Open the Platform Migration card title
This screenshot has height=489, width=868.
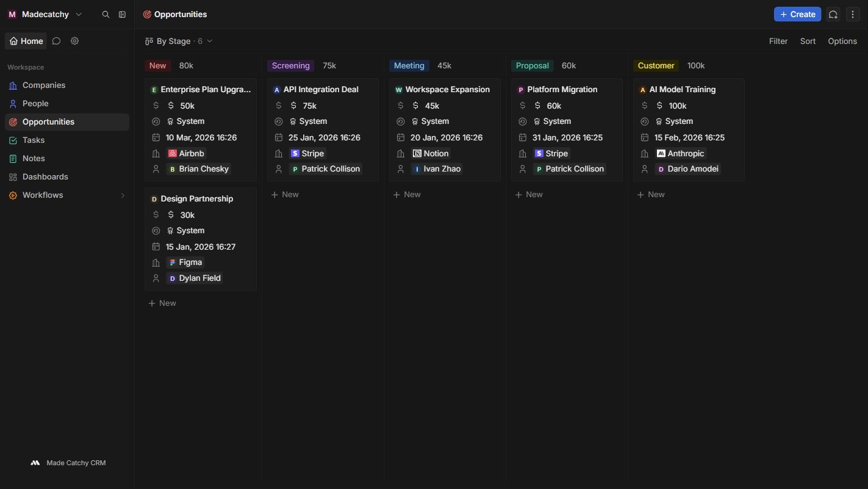(x=562, y=89)
